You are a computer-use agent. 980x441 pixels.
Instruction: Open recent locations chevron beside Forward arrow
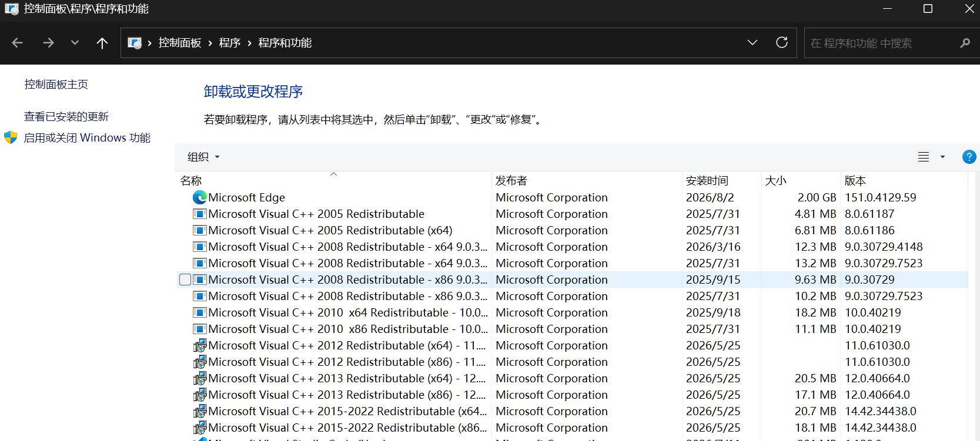75,43
